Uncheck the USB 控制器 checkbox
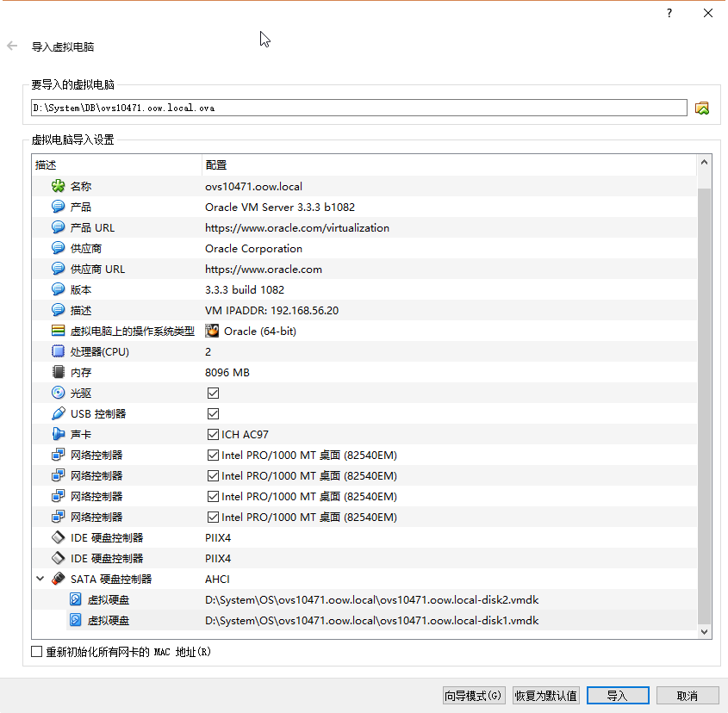This screenshot has width=728, height=713. click(213, 413)
